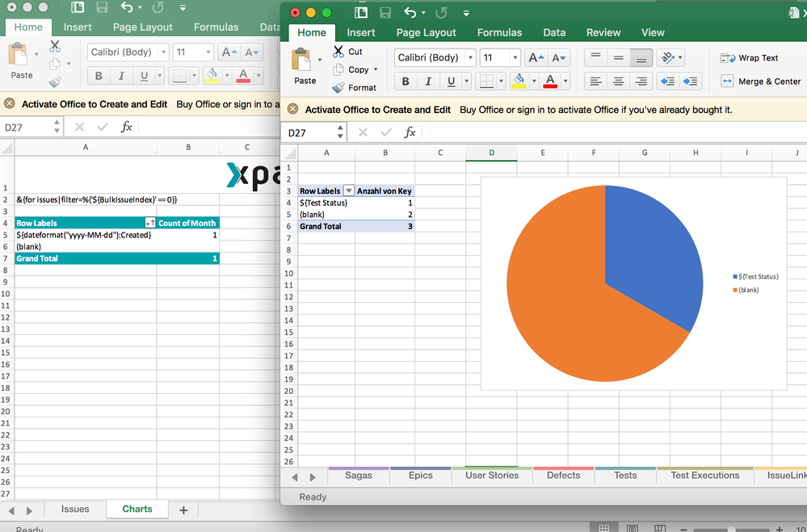Toggle bottom vertical align in front window
This screenshot has height=532, width=807.
641,57
